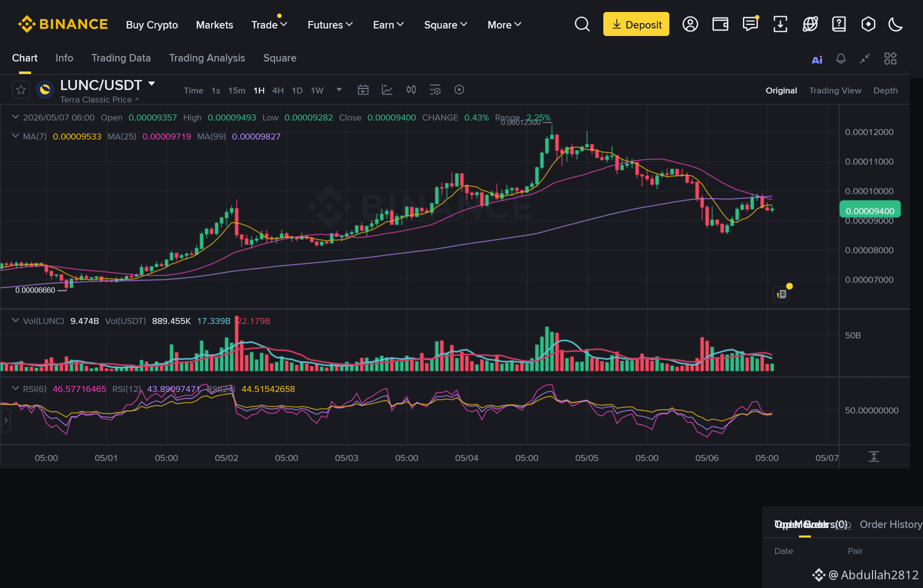Open the user account profile icon
This screenshot has height=588, width=923.
(690, 24)
